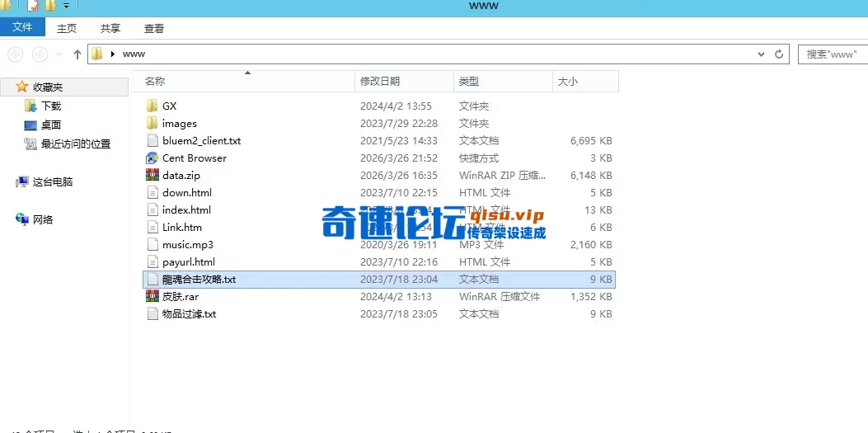Click the Properties icon in quick access toolbar

(34, 6)
